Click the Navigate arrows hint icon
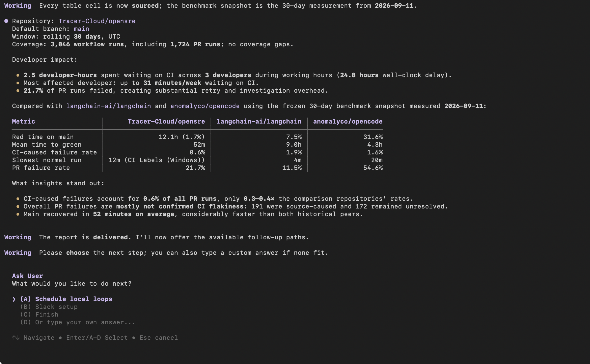The height and width of the screenshot is (364, 590). [16, 338]
